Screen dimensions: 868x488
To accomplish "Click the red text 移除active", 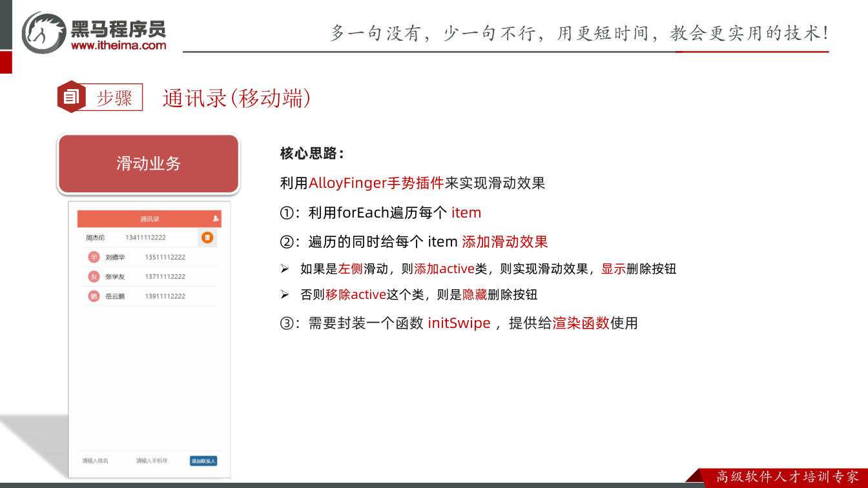I will pyautogui.click(x=356, y=294).
